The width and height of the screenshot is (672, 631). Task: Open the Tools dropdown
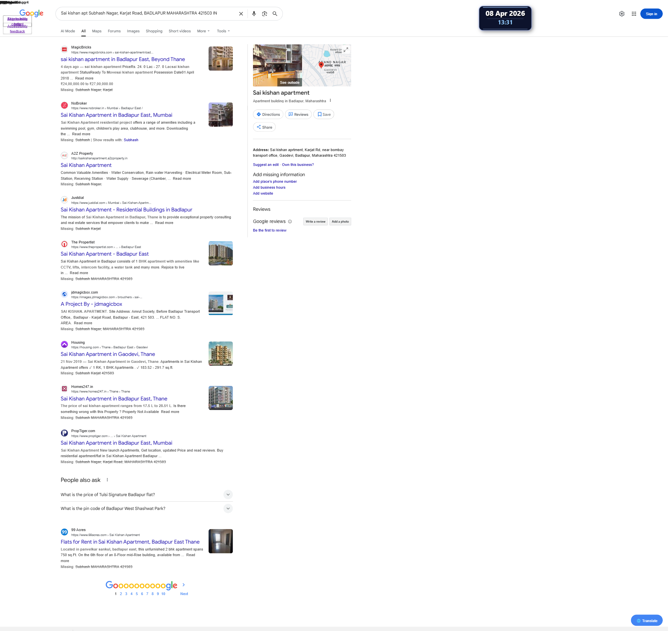click(x=224, y=31)
